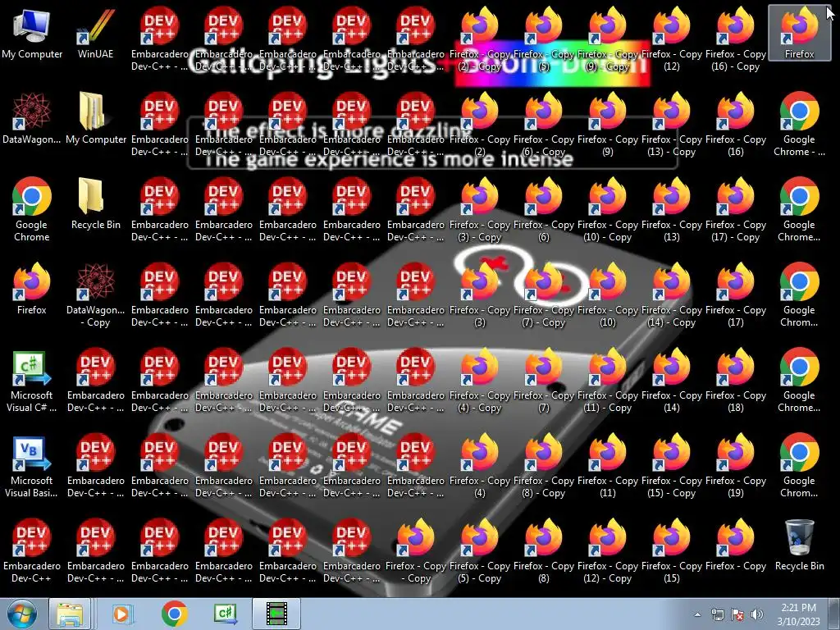
Task: Select Firefox - Copy (6) - Copy
Action: coord(543,126)
